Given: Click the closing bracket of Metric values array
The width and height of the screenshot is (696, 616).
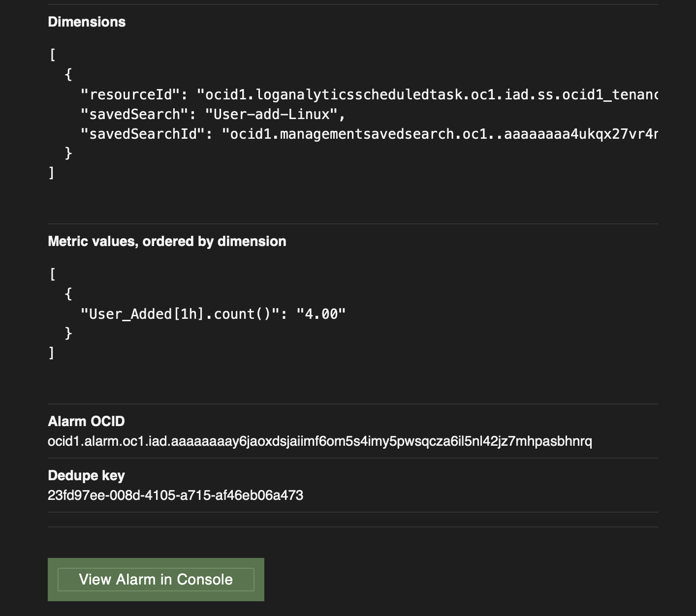Looking at the screenshot, I should (51, 353).
